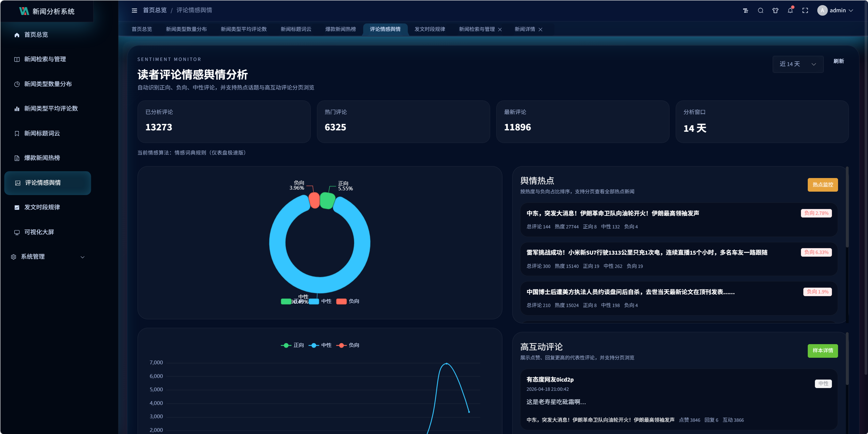The width and height of the screenshot is (868, 434).
Task: Switch to the 发文时段规律 tab
Action: (430, 29)
